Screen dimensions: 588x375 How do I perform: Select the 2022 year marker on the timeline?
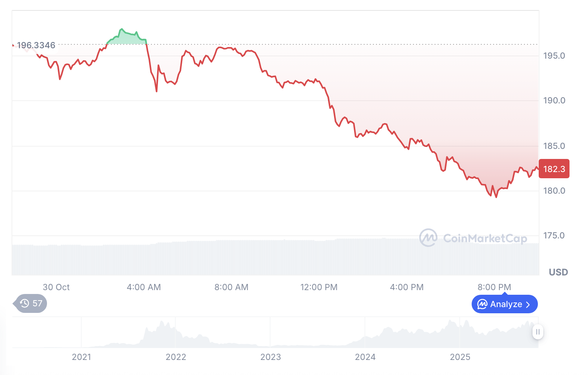click(x=176, y=357)
